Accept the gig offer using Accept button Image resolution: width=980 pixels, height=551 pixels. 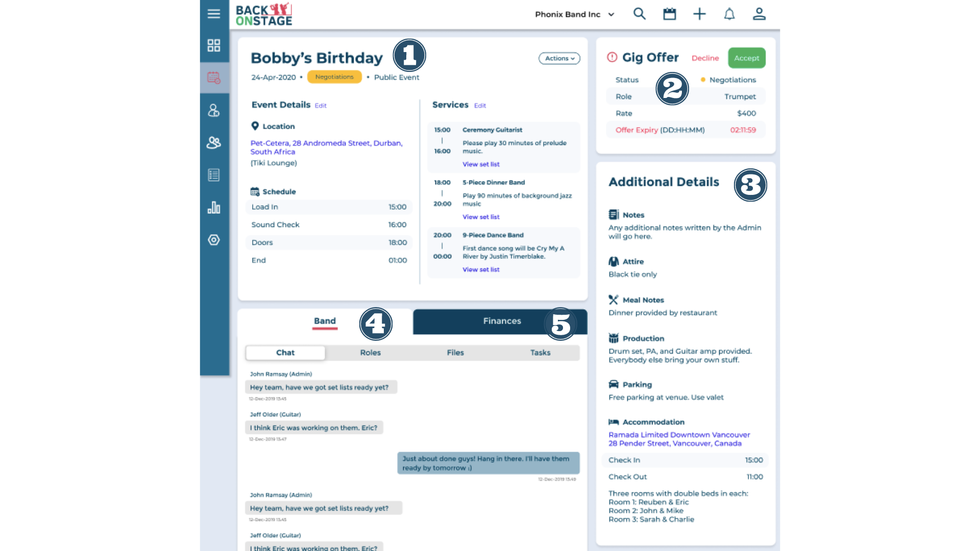point(746,58)
